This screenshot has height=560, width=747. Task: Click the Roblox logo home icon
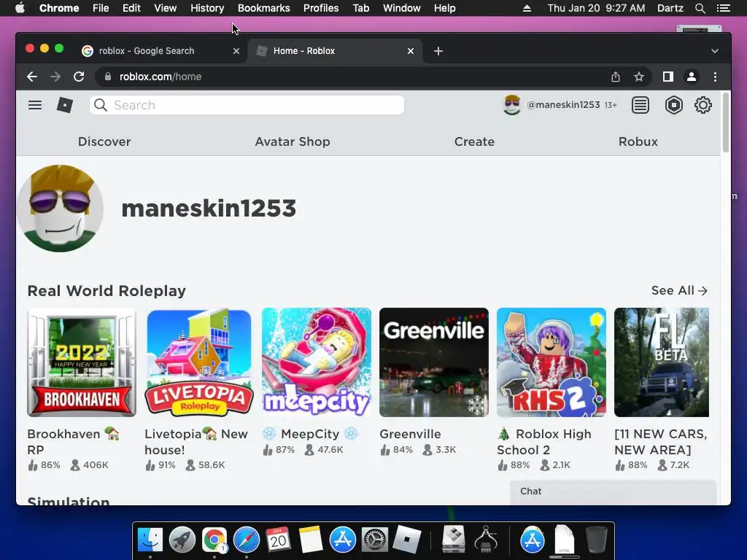pos(65,105)
